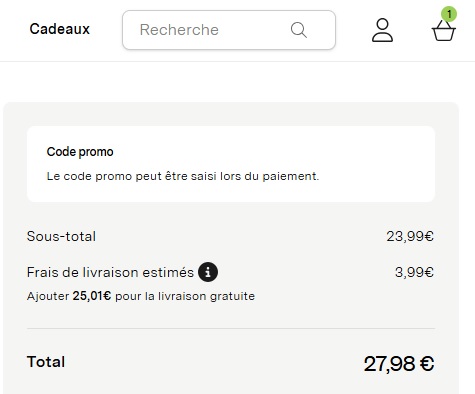Click the green item count badge
Image resolution: width=475 pixels, height=394 pixels.
[x=449, y=14]
